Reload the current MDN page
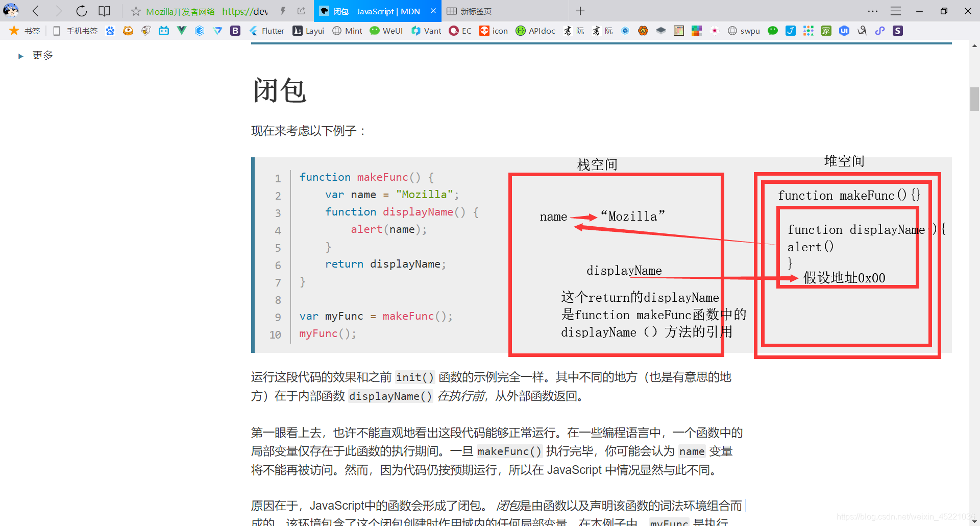Image resolution: width=980 pixels, height=526 pixels. [x=81, y=11]
